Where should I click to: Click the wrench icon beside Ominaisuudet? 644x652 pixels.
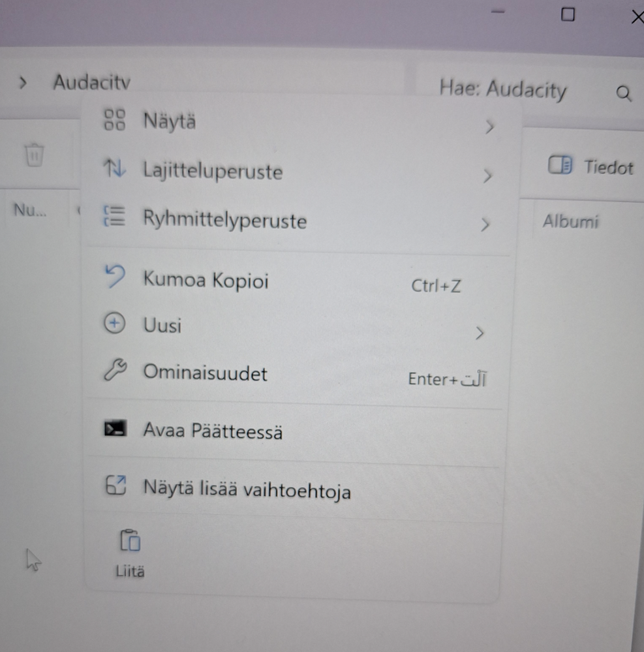pos(115,369)
